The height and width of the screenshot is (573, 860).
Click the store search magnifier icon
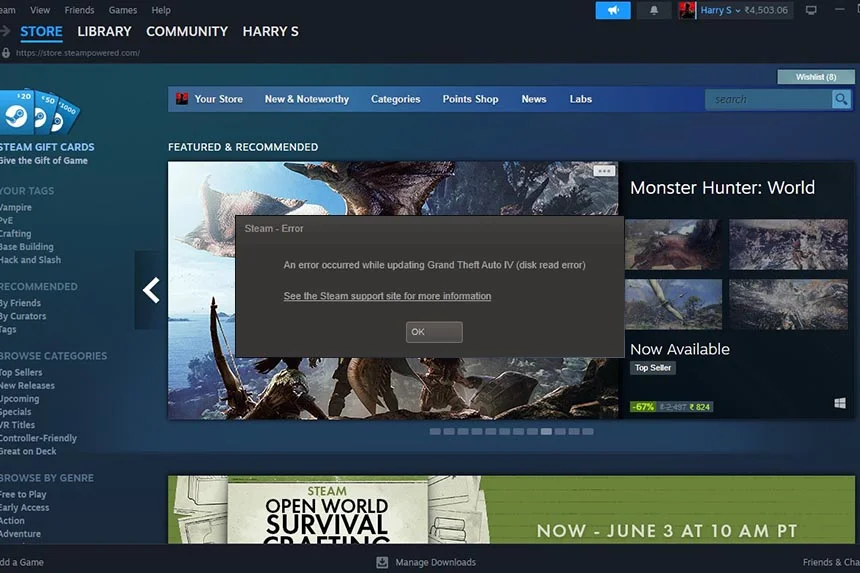pyautogui.click(x=841, y=99)
